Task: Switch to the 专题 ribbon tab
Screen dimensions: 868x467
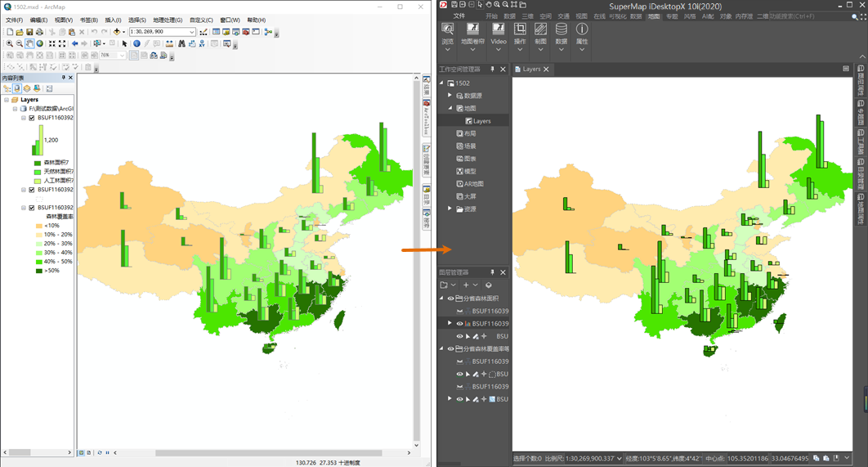Action: [672, 16]
